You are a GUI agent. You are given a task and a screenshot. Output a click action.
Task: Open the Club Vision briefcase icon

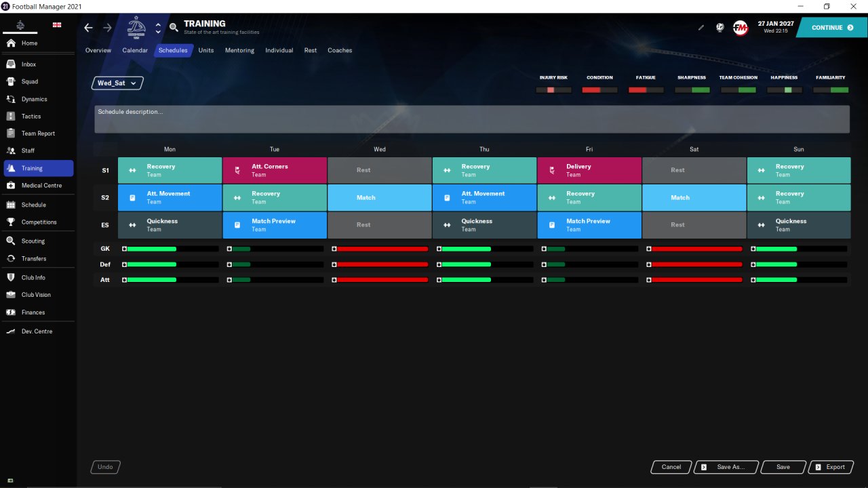tap(11, 295)
